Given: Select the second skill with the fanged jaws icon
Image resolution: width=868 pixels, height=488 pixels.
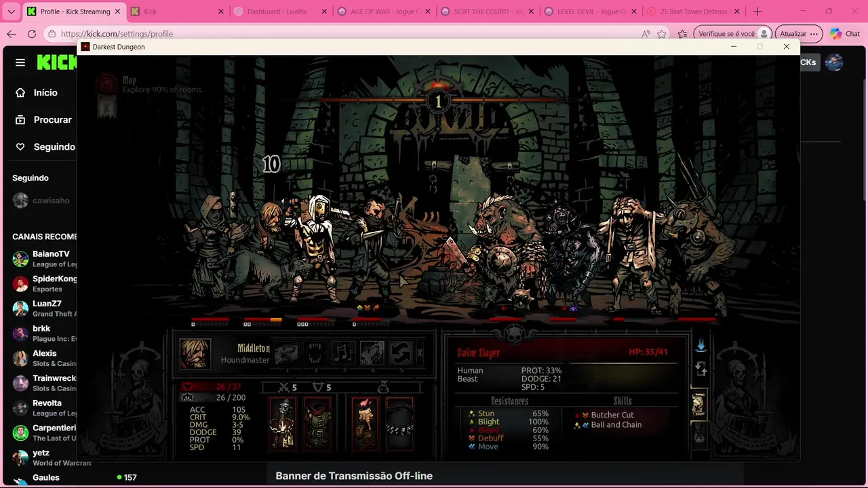Looking at the screenshot, I should pyautogui.click(x=315, y=352).
